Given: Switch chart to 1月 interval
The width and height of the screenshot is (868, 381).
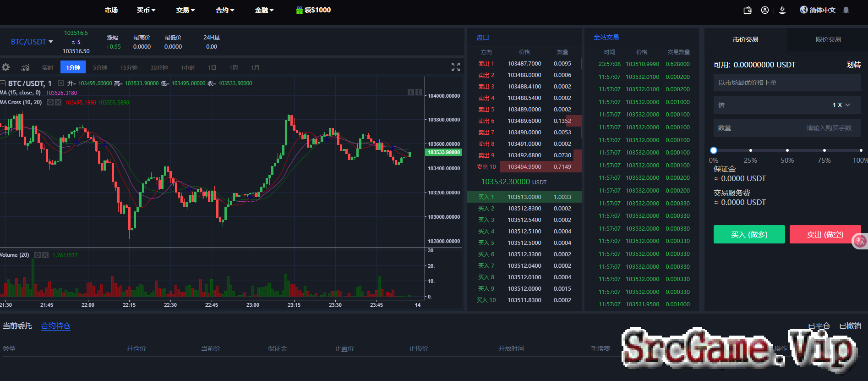Looking at the screenshot, I should [255, 67].
